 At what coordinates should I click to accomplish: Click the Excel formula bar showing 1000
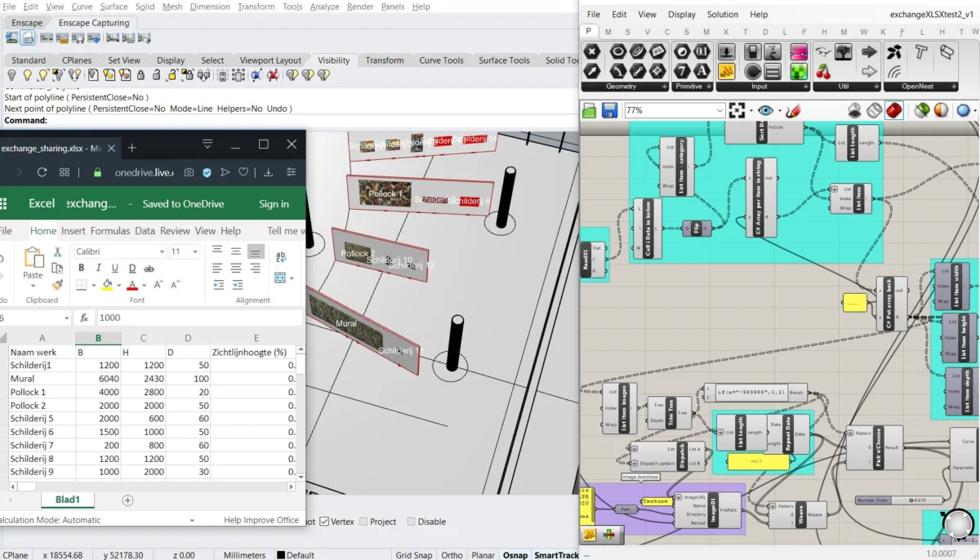click(200, 318)
